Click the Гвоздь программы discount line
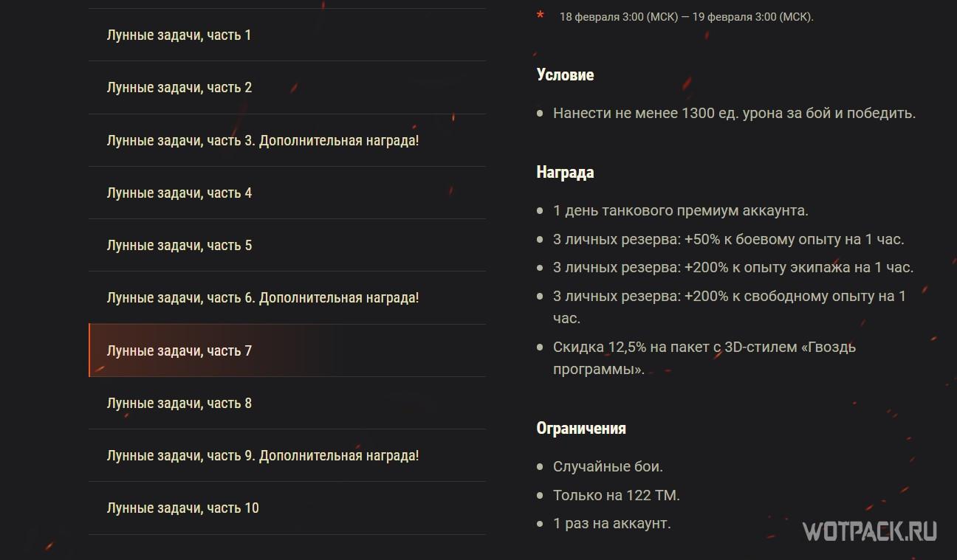The image size is (957, 560). point(704,358)
